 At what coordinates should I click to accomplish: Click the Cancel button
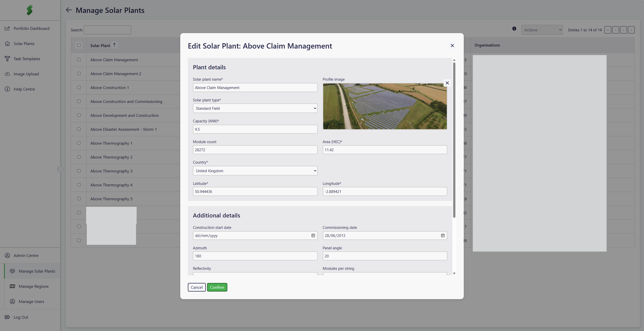click(197, 287)
